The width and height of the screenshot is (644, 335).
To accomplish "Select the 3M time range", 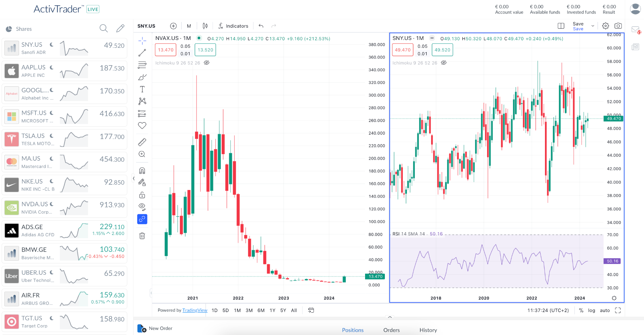I will [249, 310].
